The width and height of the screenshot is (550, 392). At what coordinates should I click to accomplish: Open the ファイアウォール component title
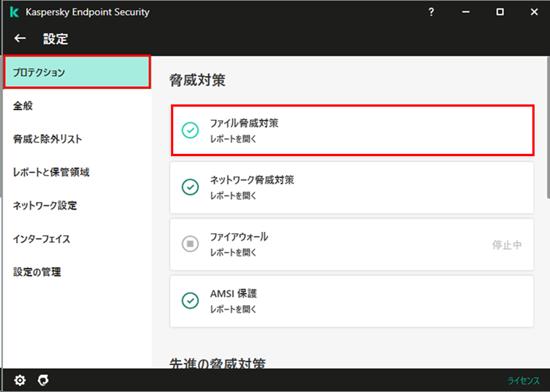239,237
